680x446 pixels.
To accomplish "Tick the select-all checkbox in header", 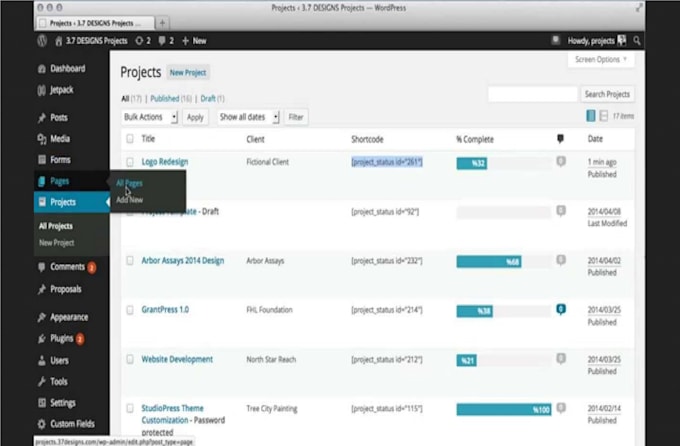I will click(x=130, y=139).
